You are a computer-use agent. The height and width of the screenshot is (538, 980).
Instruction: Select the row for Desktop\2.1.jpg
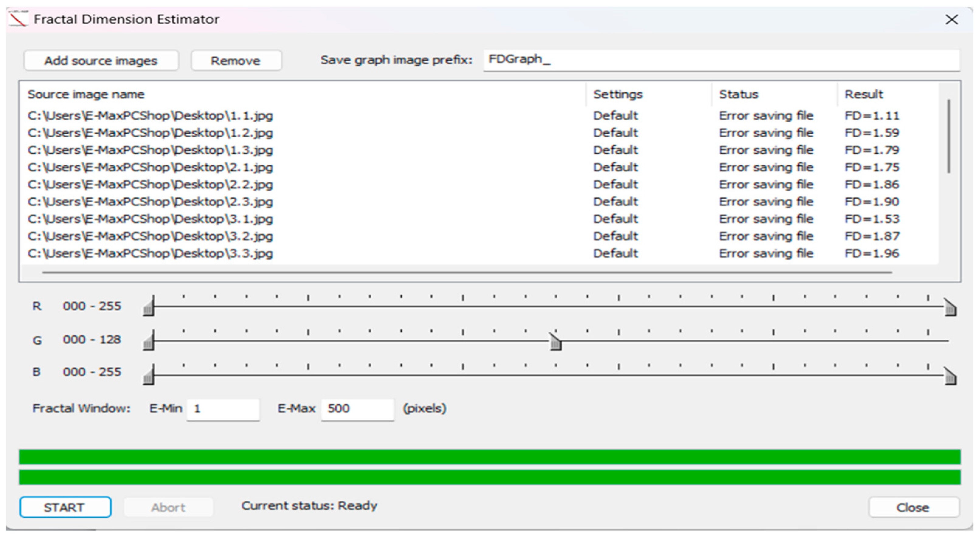click(480, 167)
